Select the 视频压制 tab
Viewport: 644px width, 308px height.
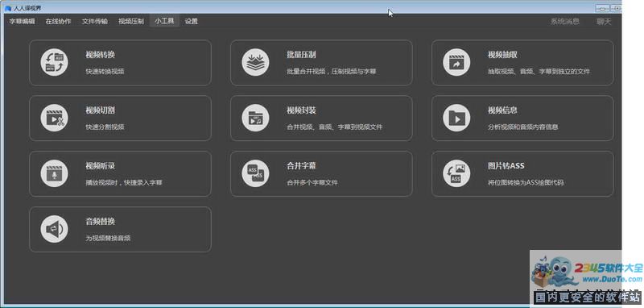[131, 22]
